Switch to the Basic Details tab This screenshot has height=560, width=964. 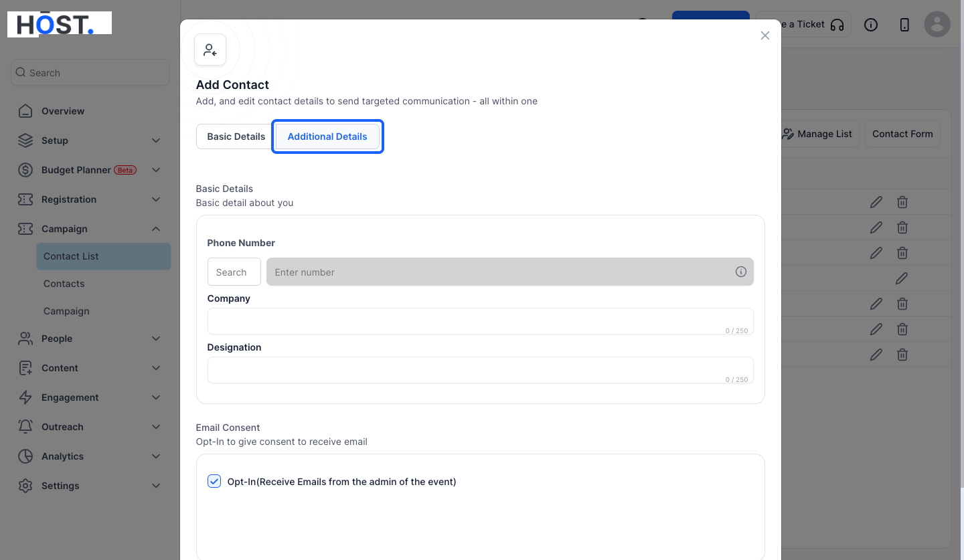[236, 136]
